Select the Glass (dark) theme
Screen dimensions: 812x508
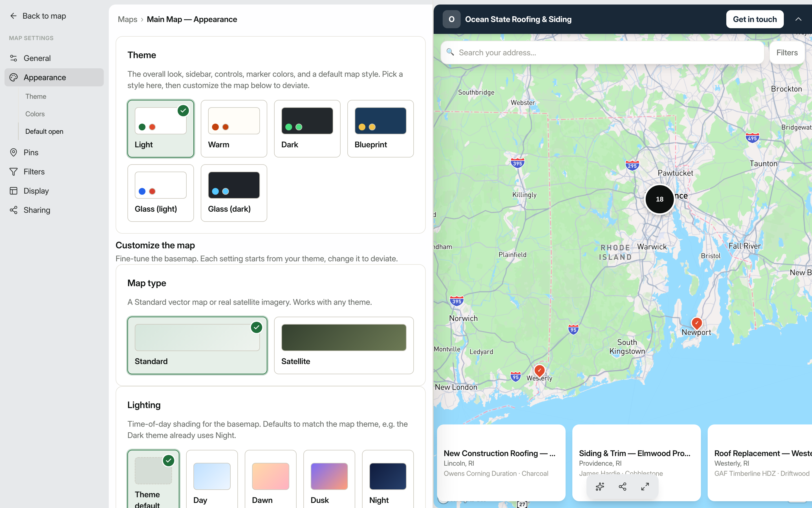click(234, 193)
